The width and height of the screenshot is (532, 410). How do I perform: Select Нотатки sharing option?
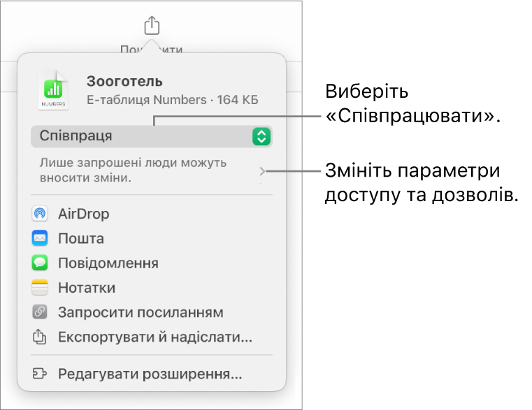pyautogui.click(x=87, y=288)
